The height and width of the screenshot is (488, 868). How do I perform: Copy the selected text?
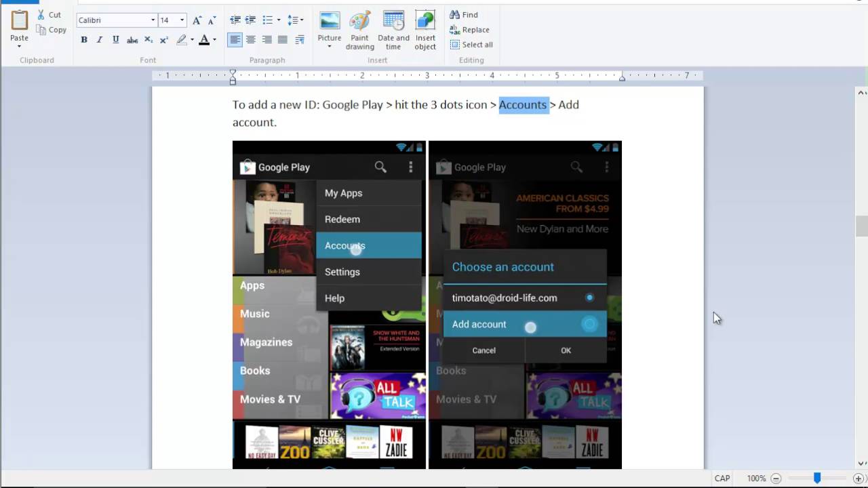pyautogui.click(x=52, y=30)
